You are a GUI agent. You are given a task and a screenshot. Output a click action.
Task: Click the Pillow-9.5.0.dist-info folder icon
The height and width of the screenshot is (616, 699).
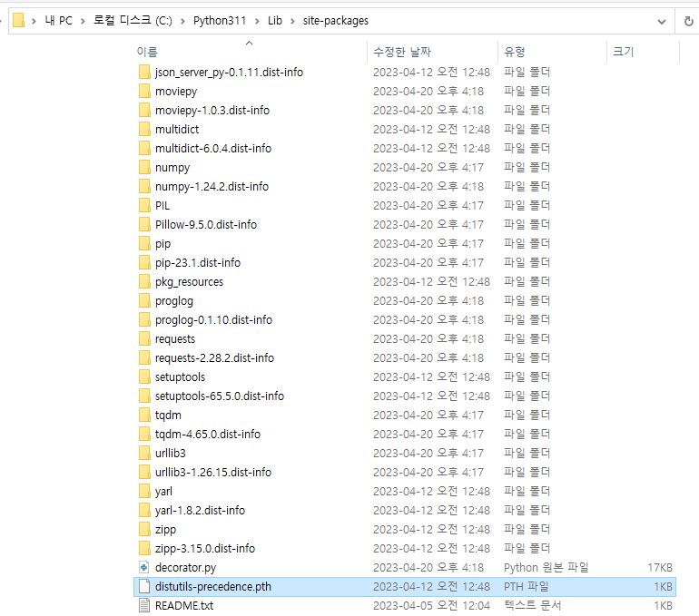[x=144, y=224]
